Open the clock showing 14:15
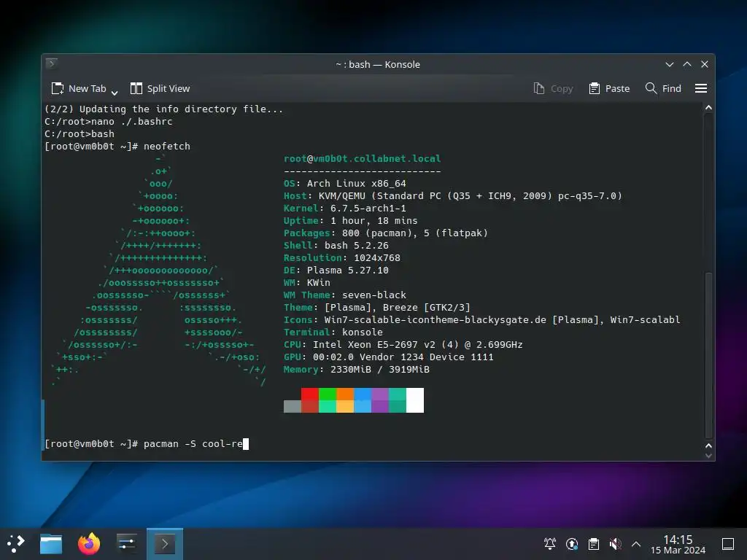Screen dimensions: 747x560 (678, 544)
